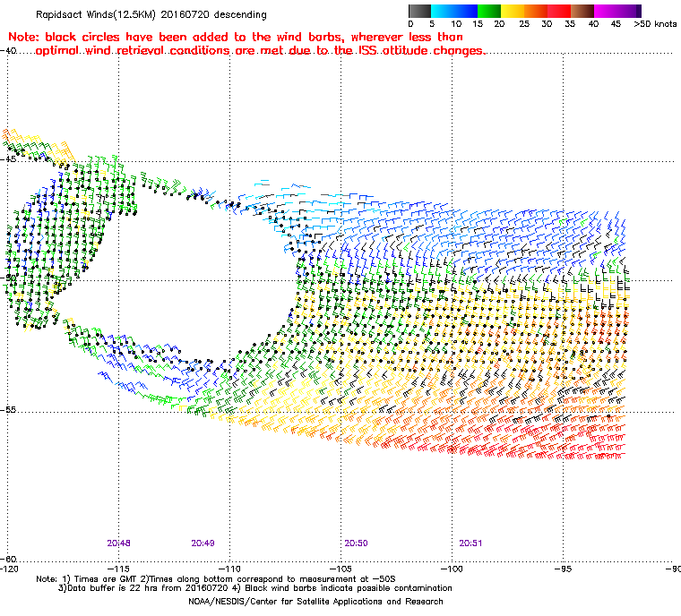Click the '10' label under the color bar
This screenshot has height=616, width=681.
pyautogui.click(x=456, y=24)
